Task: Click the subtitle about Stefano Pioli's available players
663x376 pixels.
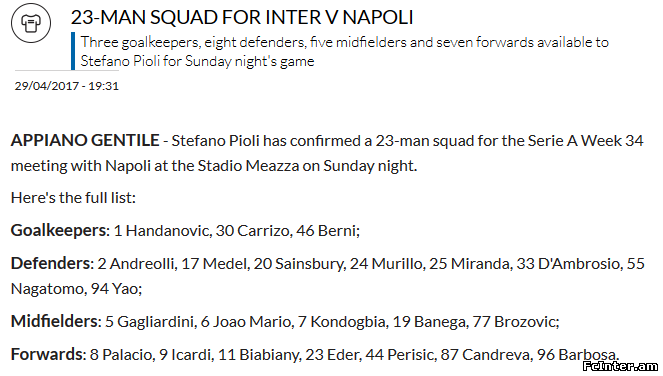Action: [x=345, y=52]
